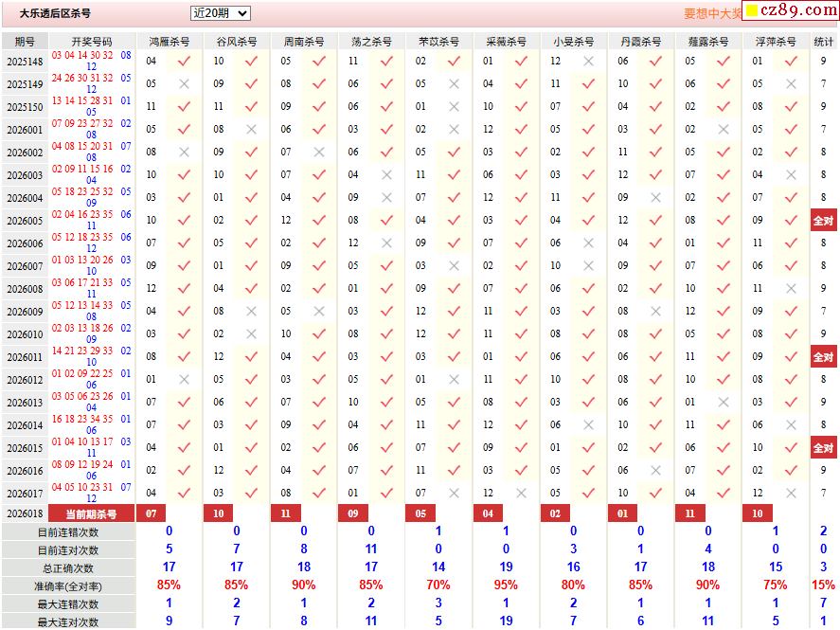Click the red 07 prediction under 鸿雁杀号
Viewport: 840px width, 630px height.
pyautogui.click(x=151, y=513)
